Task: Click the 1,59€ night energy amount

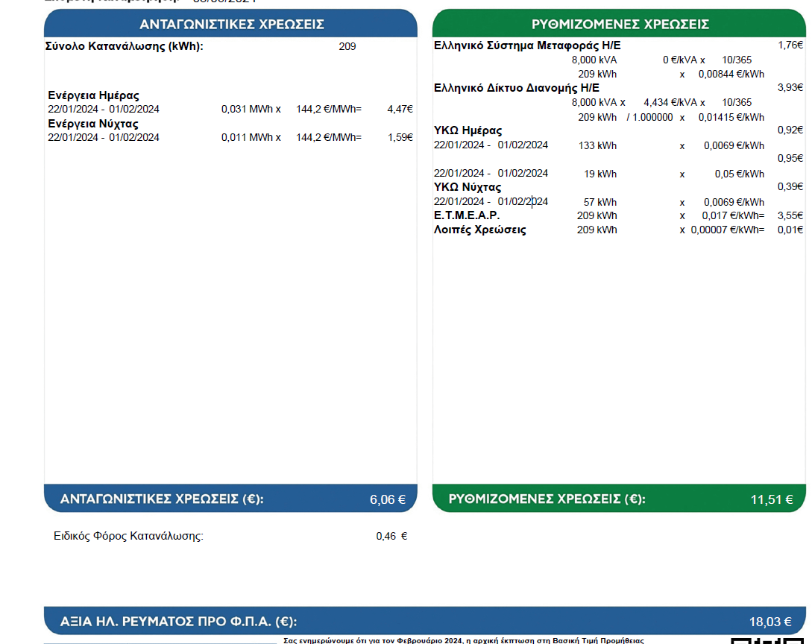Action: [400, 138]
